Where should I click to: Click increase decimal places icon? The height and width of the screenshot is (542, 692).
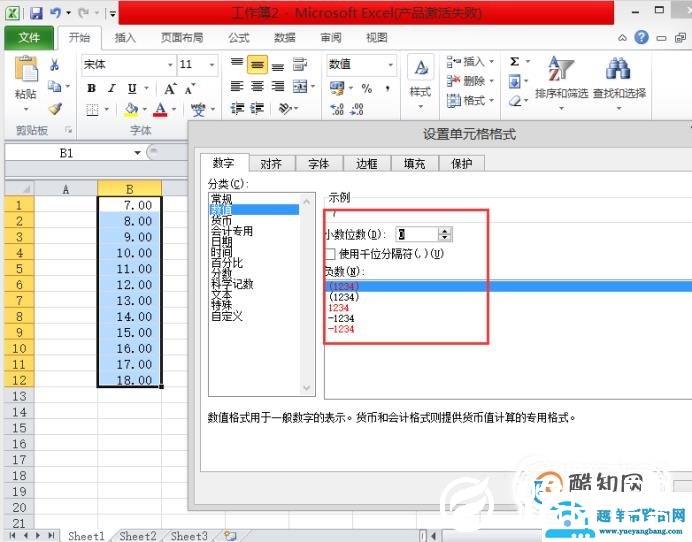[x=337, y=109]
